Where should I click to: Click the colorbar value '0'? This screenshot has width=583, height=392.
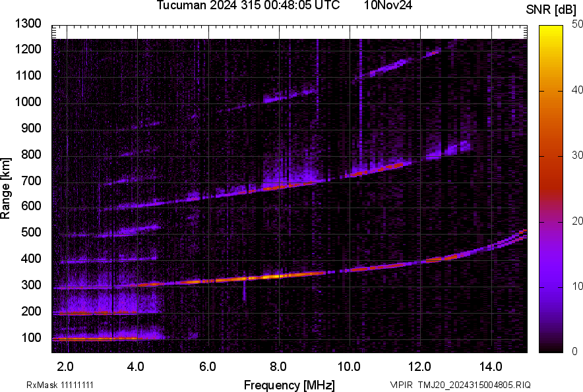click(575, 351)
